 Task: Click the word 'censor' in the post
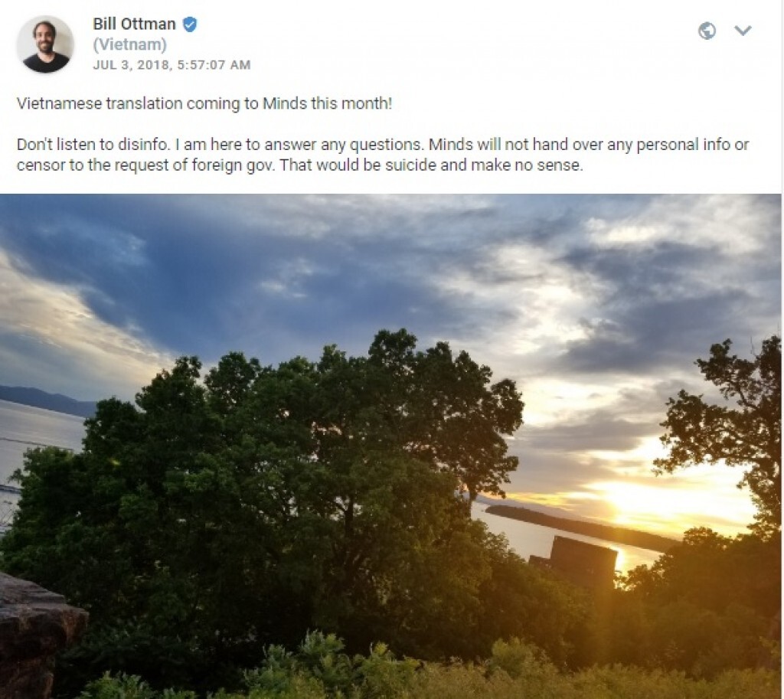tap(37, 165)
